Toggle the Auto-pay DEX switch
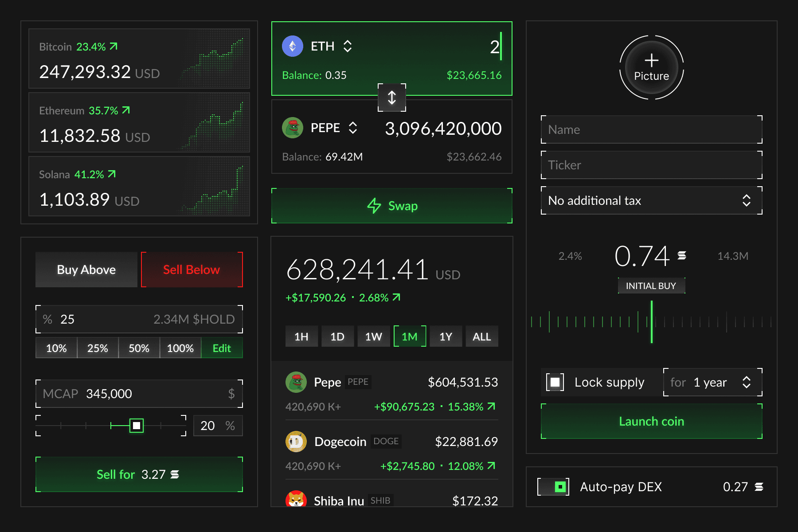Viewport: 798px width, 532px height. coord(553,487)
